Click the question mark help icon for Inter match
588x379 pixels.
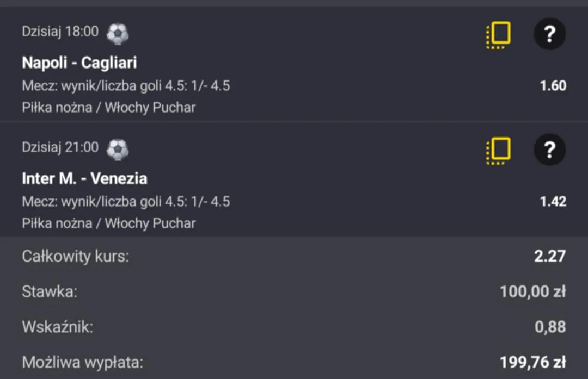(x=550, y=150)
